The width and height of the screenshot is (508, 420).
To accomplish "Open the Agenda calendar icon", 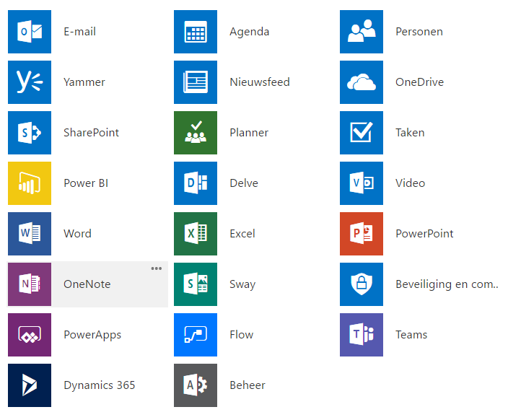I will (196, 32).
